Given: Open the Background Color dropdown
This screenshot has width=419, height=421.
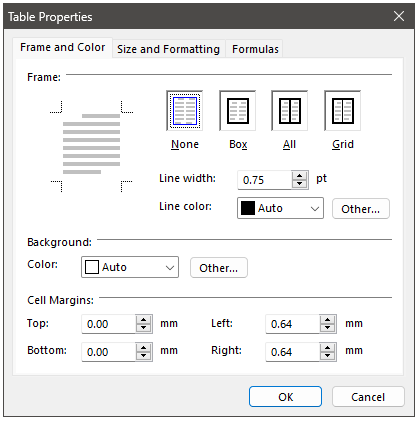Looking at the screenshot, I should point(130,267).
